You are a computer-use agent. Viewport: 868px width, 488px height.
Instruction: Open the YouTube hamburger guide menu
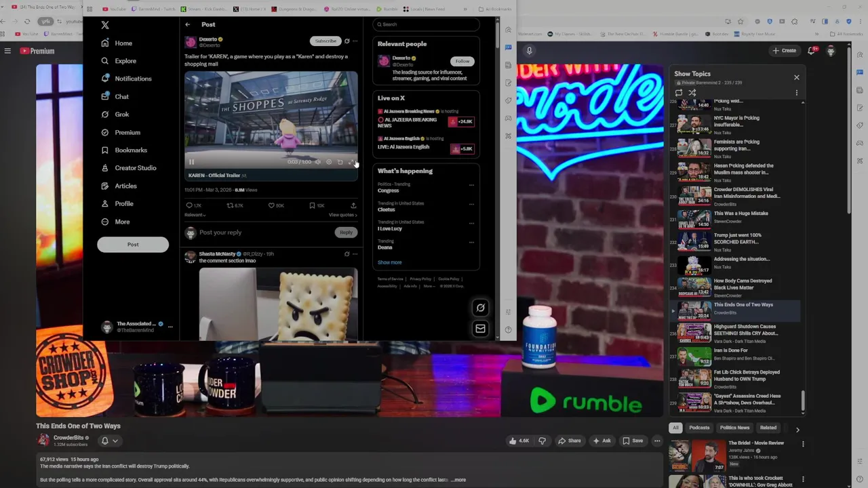(x=7, y=51)
